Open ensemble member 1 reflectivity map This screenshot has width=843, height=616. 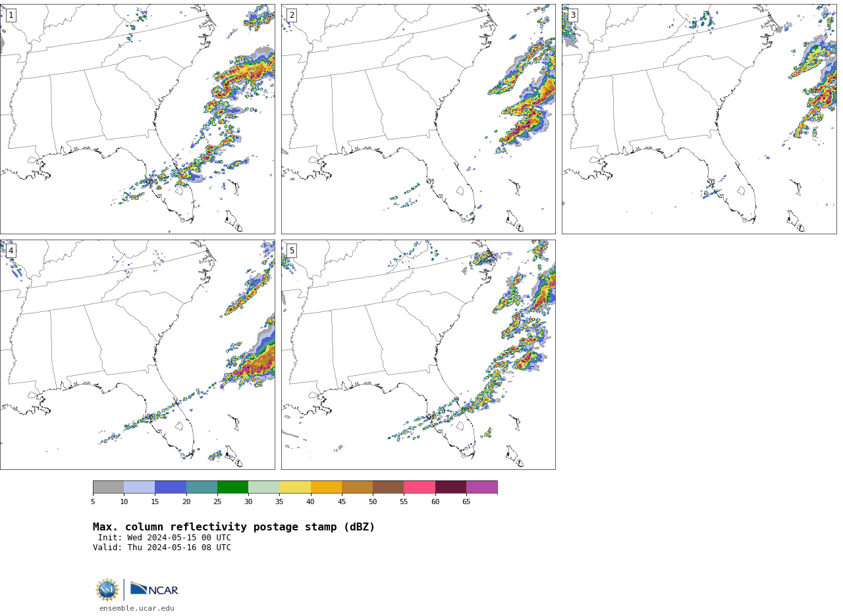point(137,119)
